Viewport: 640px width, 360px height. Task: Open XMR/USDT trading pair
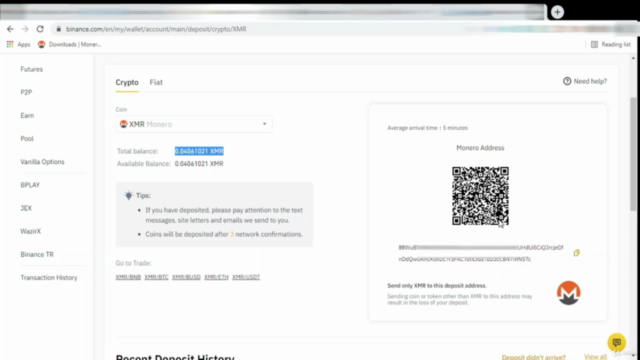[246, 277]
